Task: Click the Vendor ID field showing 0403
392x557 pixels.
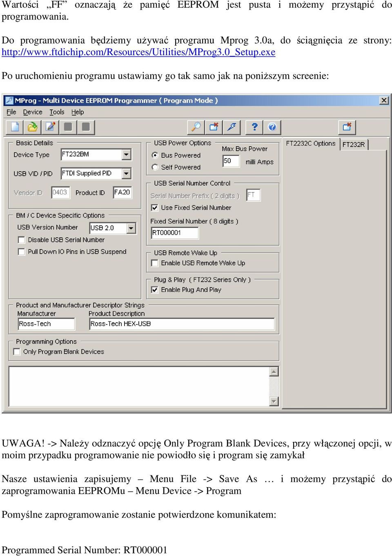Action: [60, 192]
